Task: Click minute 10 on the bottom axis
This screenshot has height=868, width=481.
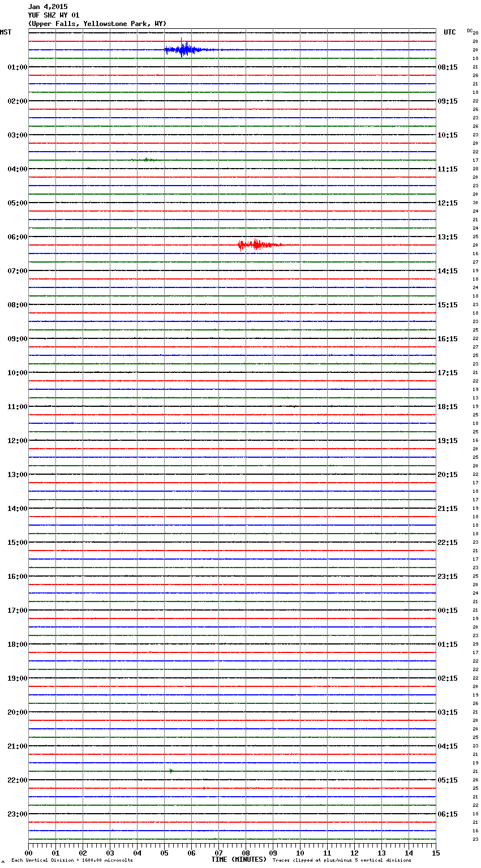Action: pos(300,853)
